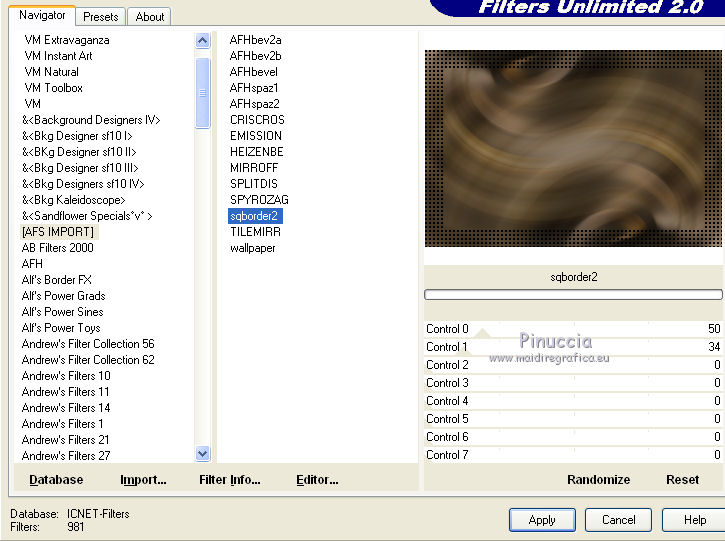Select &<Bkg Designer sf10 III> category
Viewport: 725px width, 541px height.
point(80,168)
